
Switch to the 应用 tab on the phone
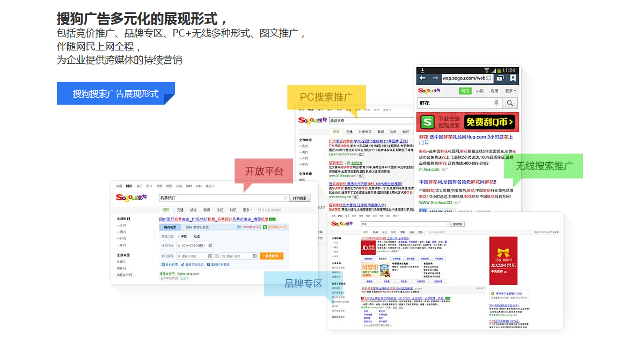click(494, 91)
